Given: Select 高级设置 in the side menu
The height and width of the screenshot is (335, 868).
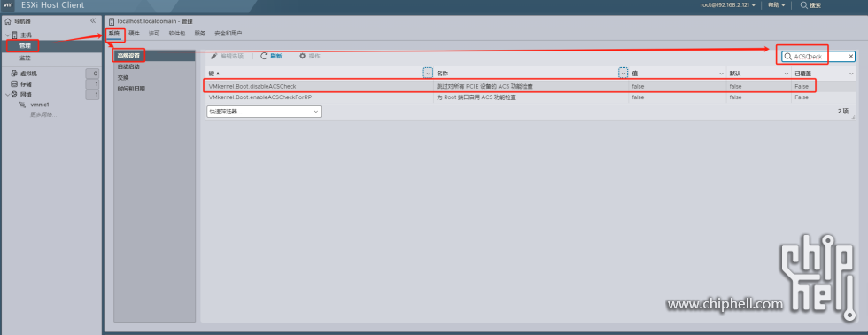Looking at the screenshot, I should [x=154, y=55].
